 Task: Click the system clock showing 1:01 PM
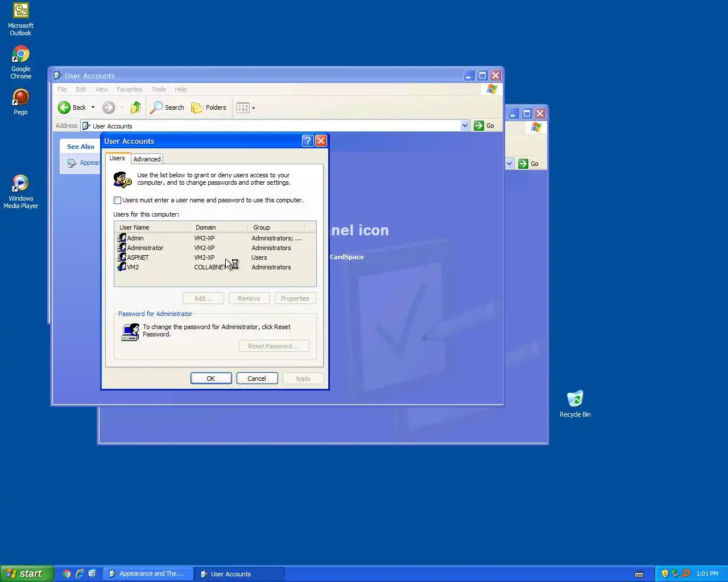707,573
